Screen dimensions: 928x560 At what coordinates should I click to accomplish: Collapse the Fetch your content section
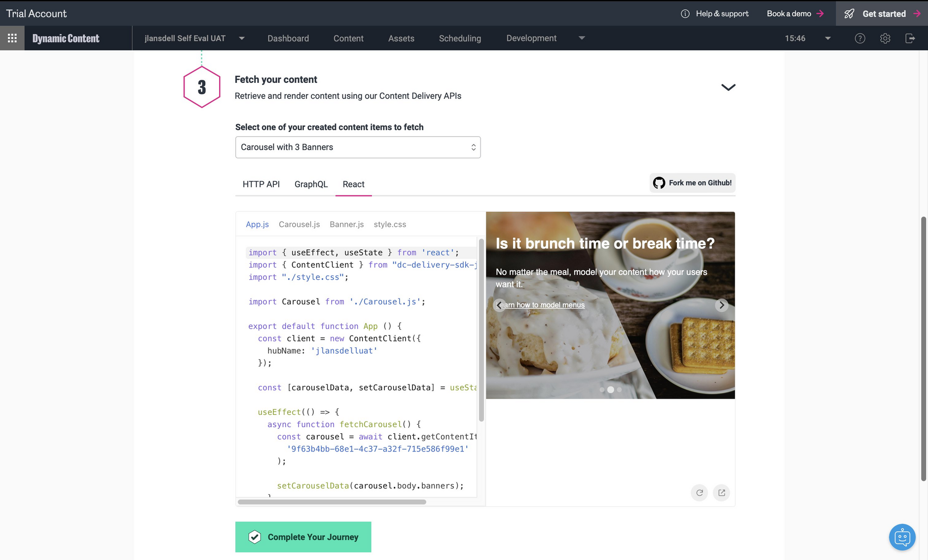(x=728, y=87)
